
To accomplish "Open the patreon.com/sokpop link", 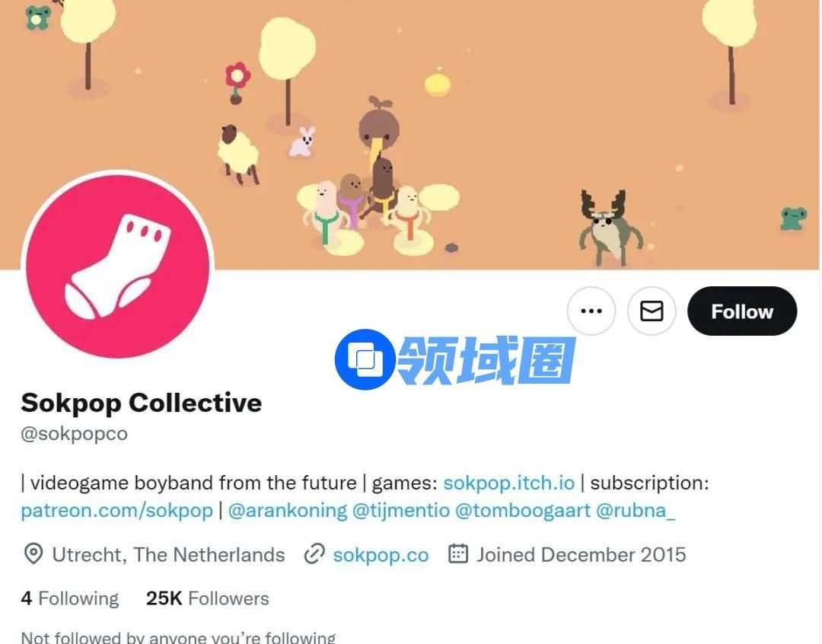I will coord(117,510).
